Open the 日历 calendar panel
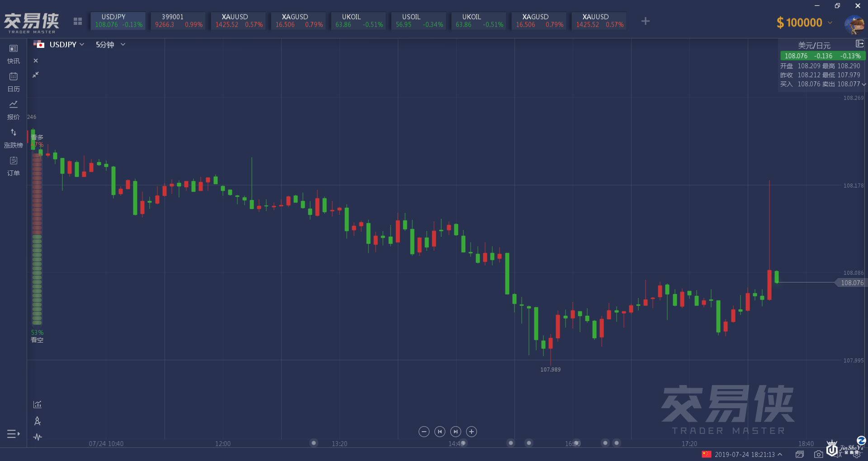This screenshot has width=868, height=461. tap(14, 82)
